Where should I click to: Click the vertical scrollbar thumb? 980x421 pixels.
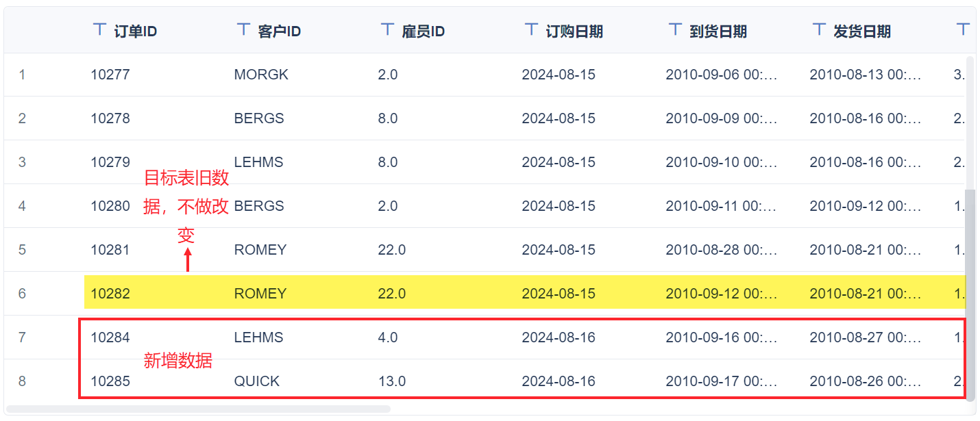point(970,294)
